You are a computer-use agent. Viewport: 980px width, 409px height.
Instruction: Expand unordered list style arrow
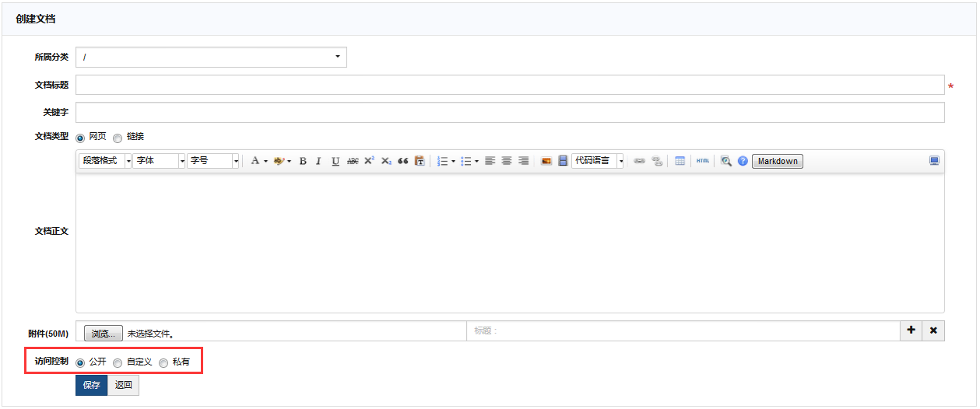pyautogui.click(x=476, y=161)
